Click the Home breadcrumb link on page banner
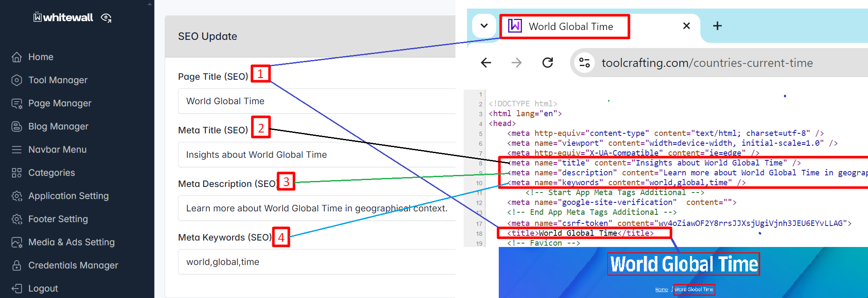 point(662,290)
